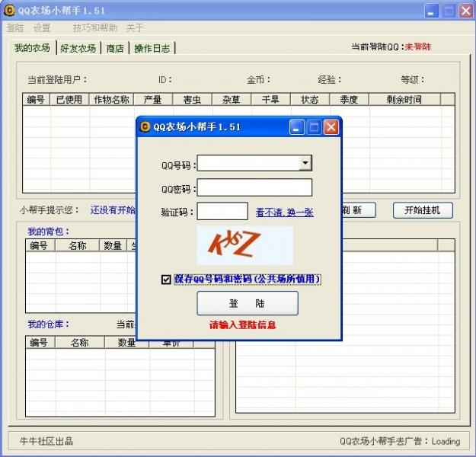476x457 pixels.
Task: Minimize the login dialog
Action: point(296,127)
